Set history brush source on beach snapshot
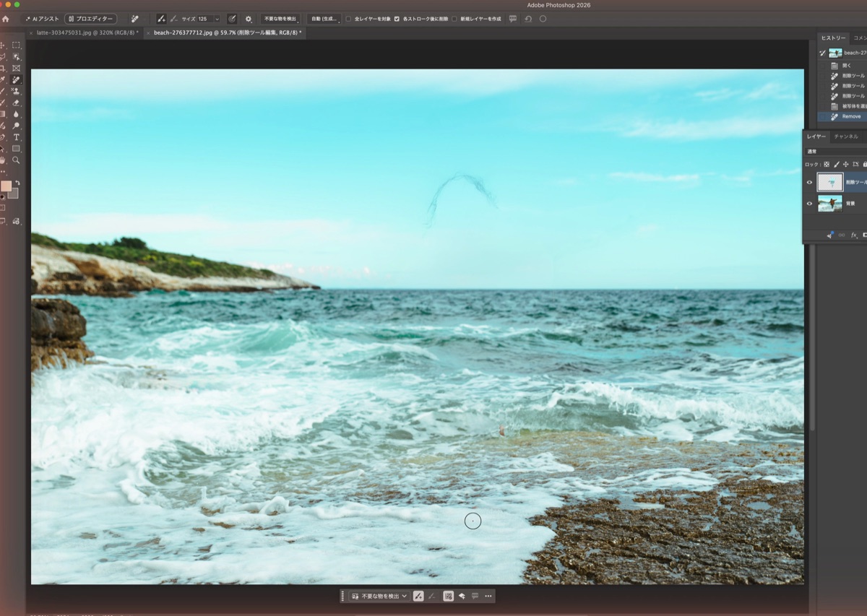This screenshot has height=616, width=867. 822,53
